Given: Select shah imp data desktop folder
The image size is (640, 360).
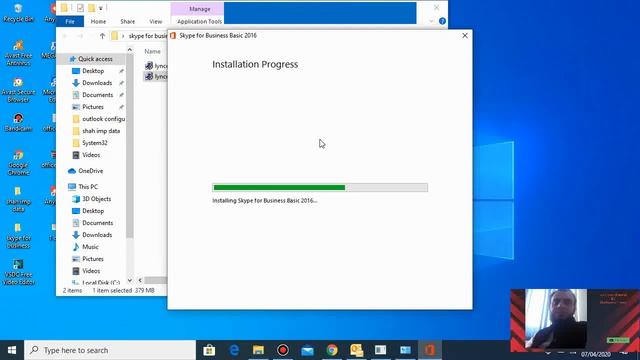Looking at the screenshot, I should click(x=18, y=199).
